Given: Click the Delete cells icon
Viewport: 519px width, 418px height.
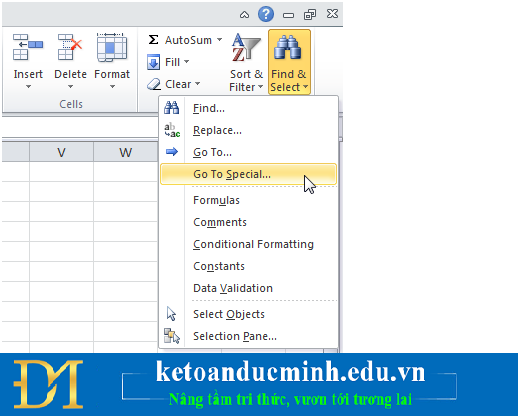Looking at the screenshot, I should point(70,47).
